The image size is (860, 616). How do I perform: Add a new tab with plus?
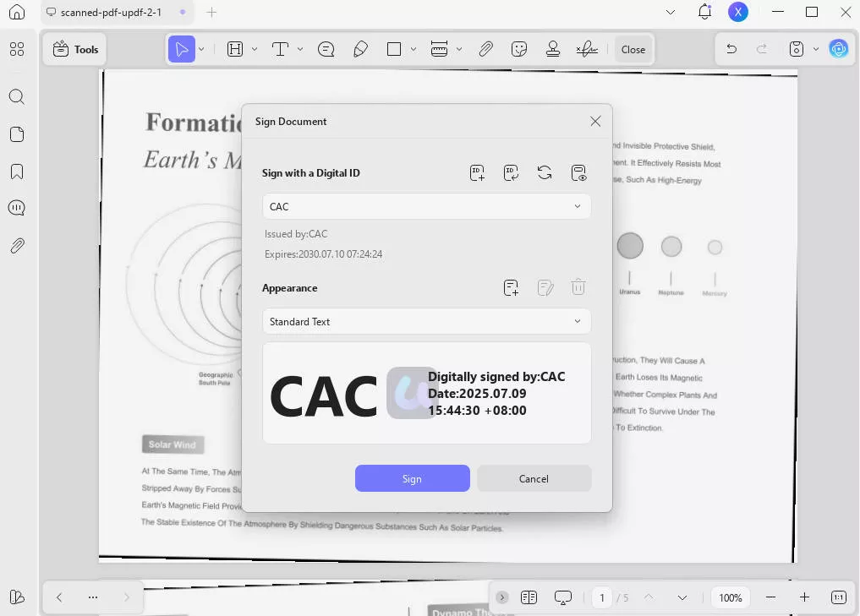click(x=211, y=12)
